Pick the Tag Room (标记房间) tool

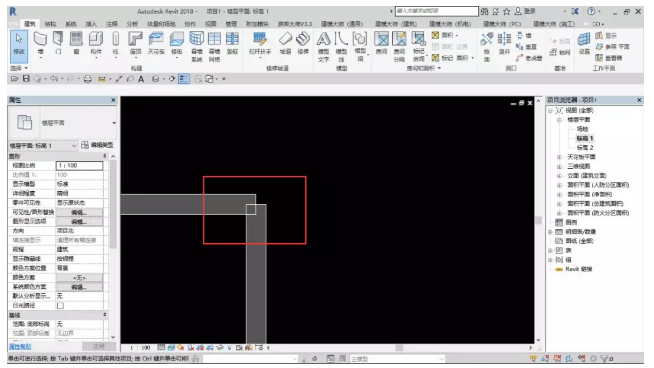[x=418, y=46]
